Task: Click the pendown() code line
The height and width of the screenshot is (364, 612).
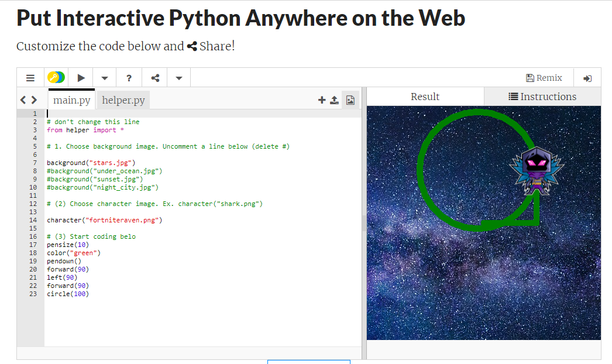Action: point(64,261)
